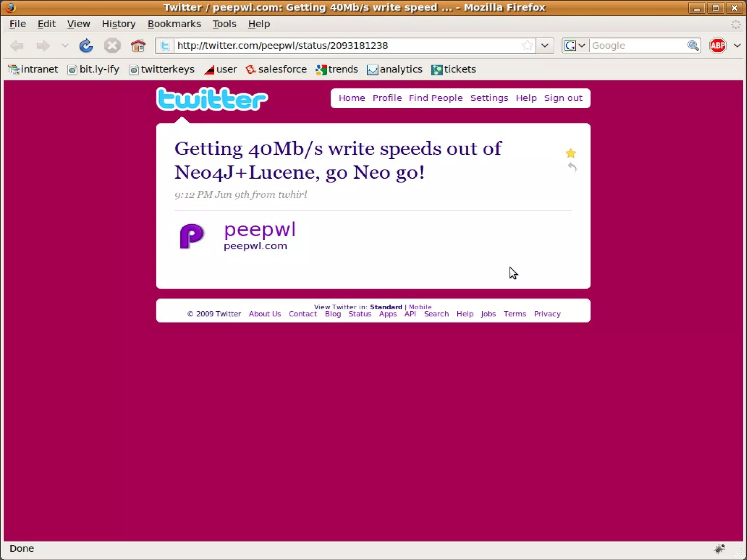Click the Adblock Plus ABP icon
The height and width of the screenshot is (560, 747).
(x=717, y=46)
